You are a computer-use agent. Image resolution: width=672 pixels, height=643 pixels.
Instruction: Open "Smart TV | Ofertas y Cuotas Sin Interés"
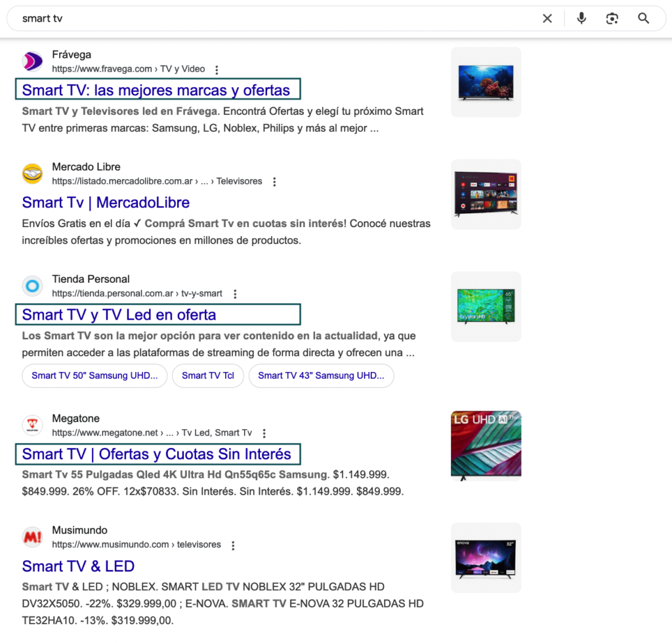pyautogui.click(x=156, y=453)
